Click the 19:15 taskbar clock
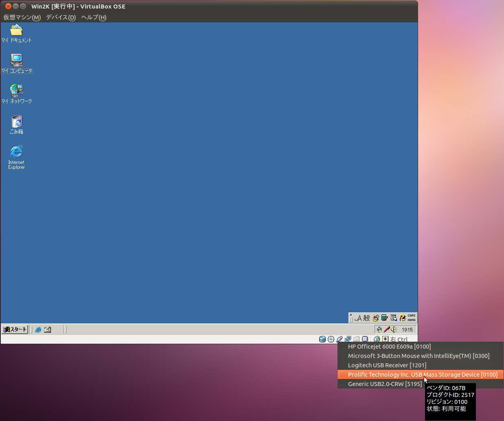 pos(407,329)
